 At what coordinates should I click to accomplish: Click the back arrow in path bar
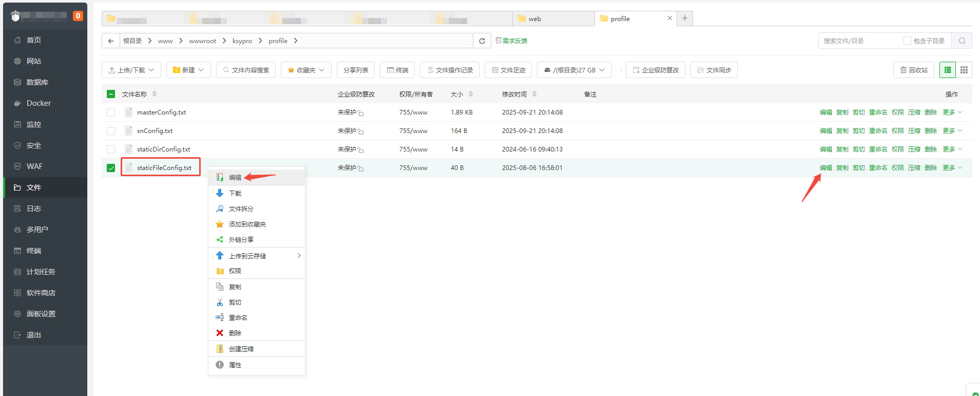coord(111,41)
